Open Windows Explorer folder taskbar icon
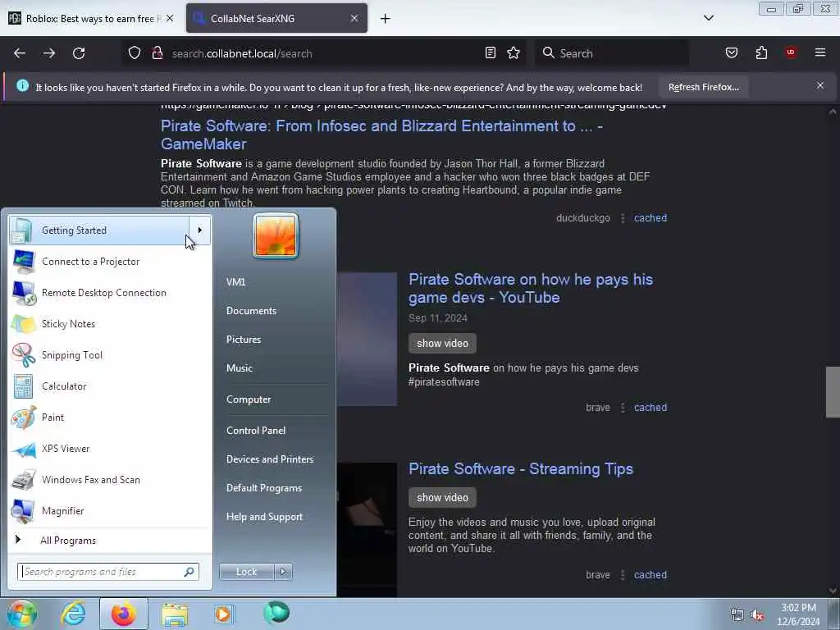This screenshot has height=630, width=840. (175, 614)
